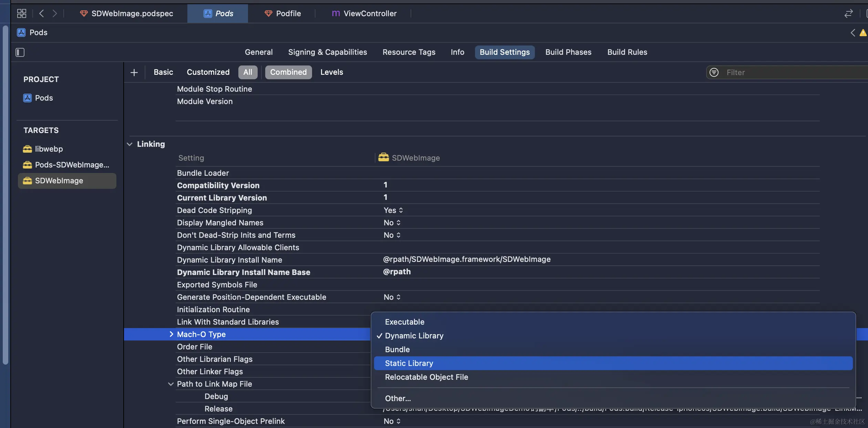The height and width of the screenshot is (428, 868).
Task: Click the editor split swap arrows icon
Action: [849, 13]
